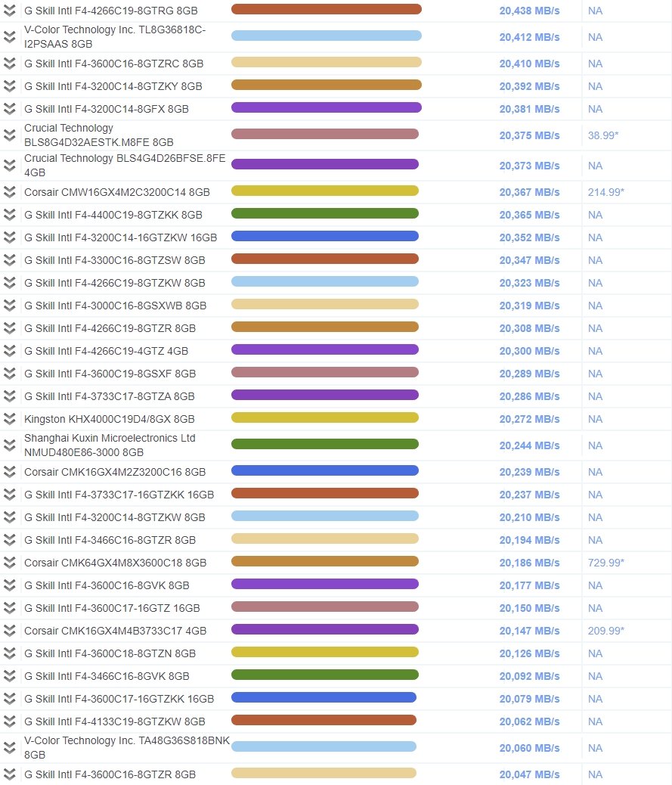Viewport: 672px width, 785px height.
Task: Click bar for Kingston KHX4000C19D4/8GX
Action: click(325, 417)
